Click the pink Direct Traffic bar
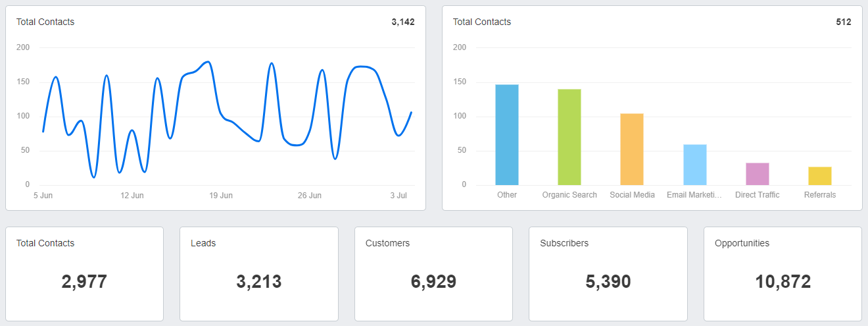Image resolution: width=868 pixels, height=326 pixels. pos(757,174)
